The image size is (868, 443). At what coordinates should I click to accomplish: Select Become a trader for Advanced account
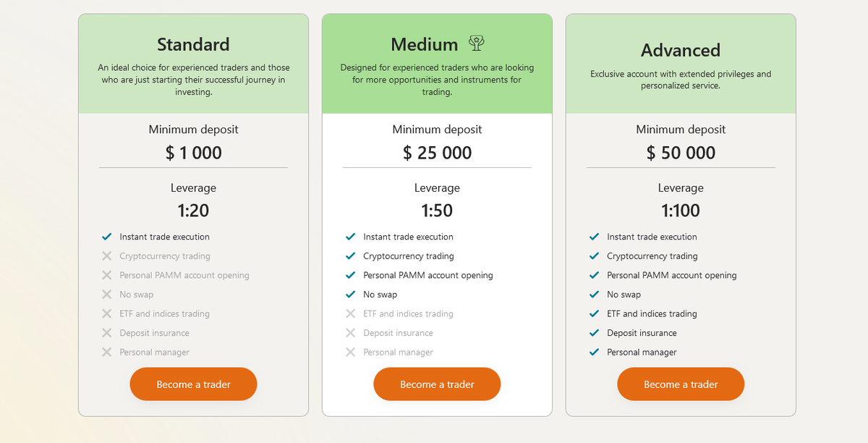click(681, 384)
